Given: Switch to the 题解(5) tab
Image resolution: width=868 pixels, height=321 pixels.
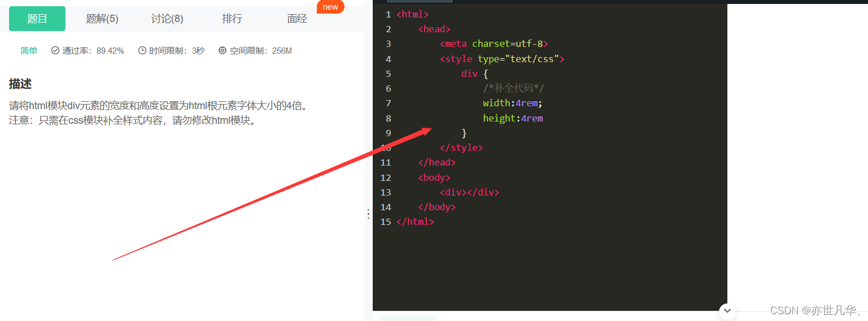Looking at the screenshot, I should [102, 19].
